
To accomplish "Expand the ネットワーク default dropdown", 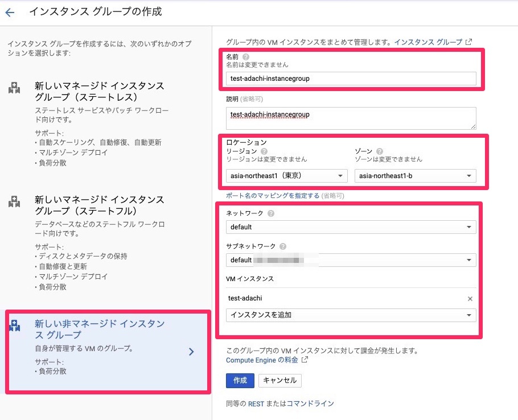I will pos(351,227).
